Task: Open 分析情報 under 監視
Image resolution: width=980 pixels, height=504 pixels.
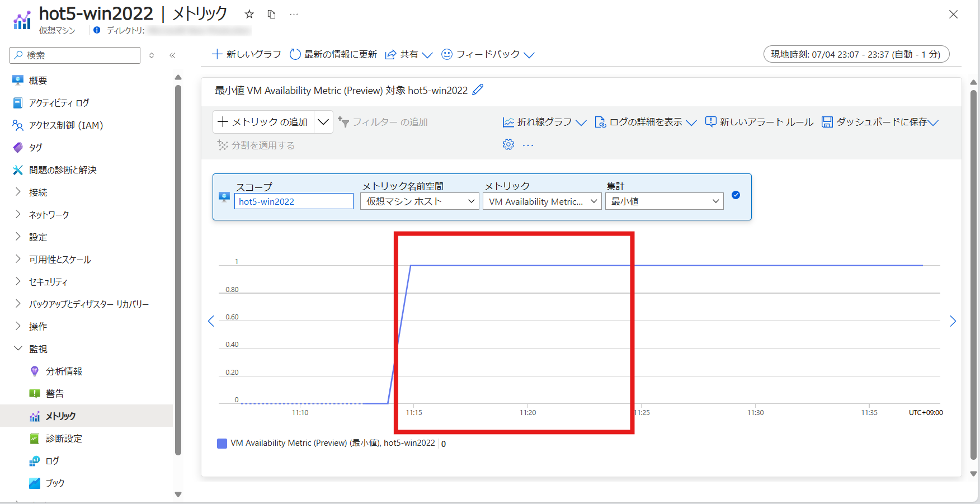Action: 64,371
